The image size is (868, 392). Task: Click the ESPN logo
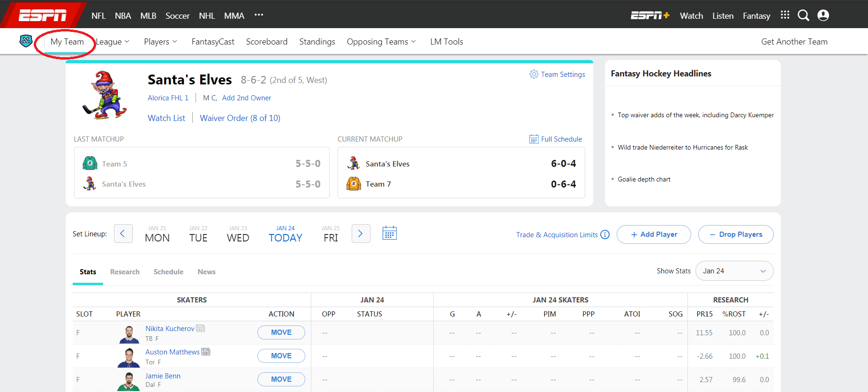(x=43, y=15)
